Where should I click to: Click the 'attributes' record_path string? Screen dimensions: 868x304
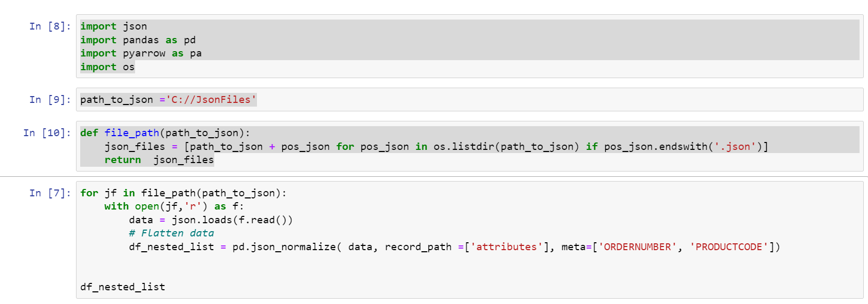point(507,247)
